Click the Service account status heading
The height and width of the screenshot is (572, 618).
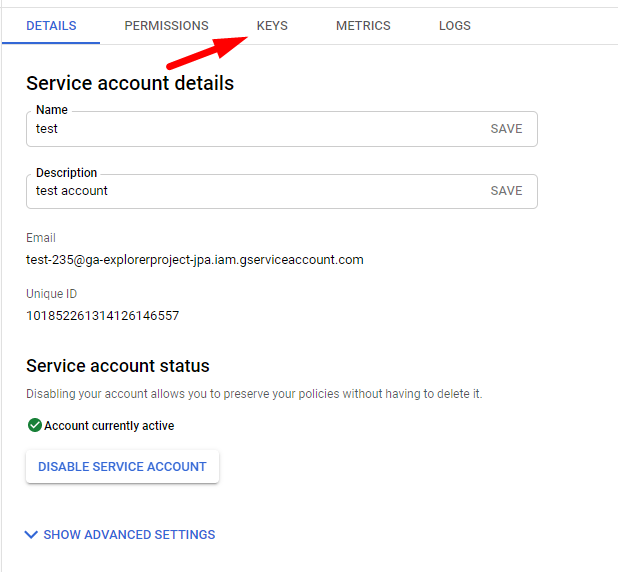(118, 366)
